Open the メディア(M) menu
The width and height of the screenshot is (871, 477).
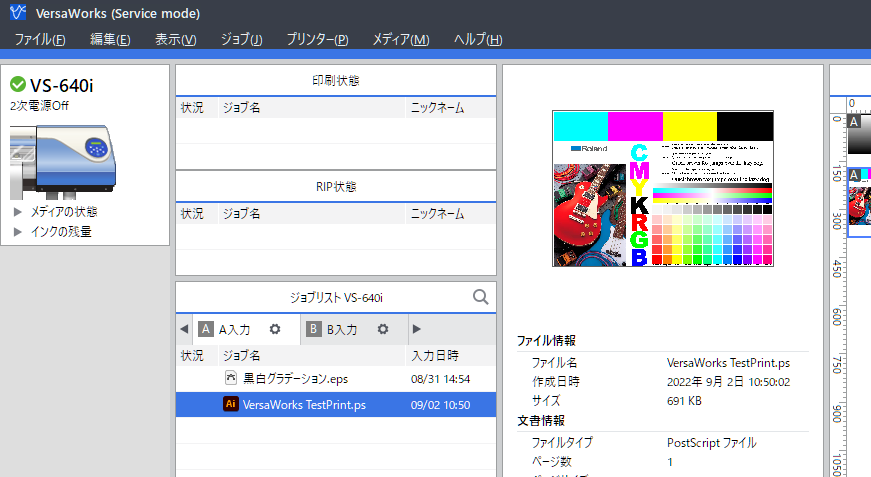coord(401,39)
